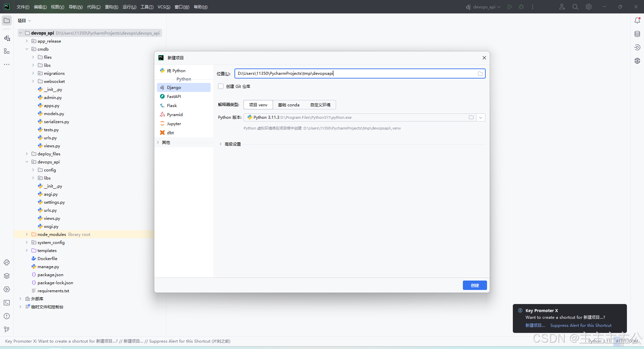Open the 项目 view dropdown
The image size is (644, 349).
(24, 20)
